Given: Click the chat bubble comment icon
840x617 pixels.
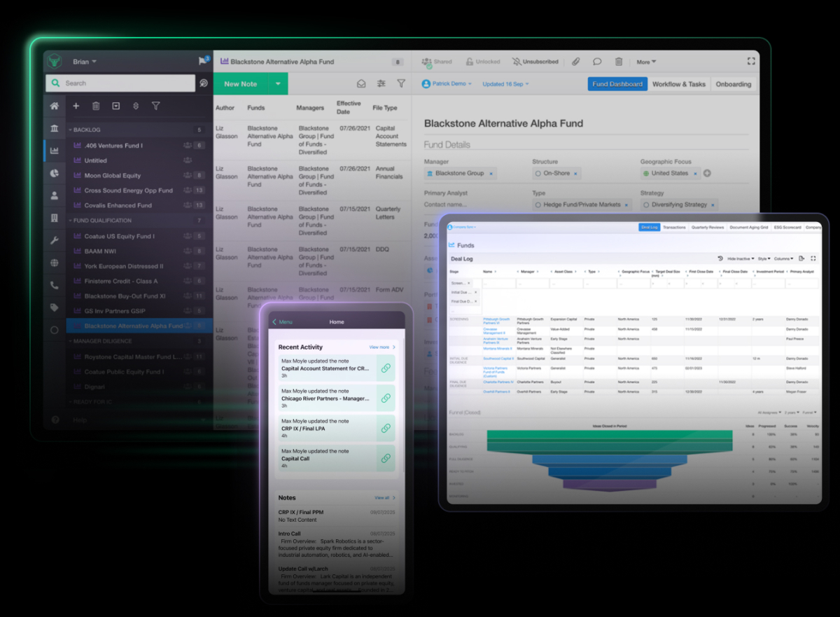Looking at the screenshot, I should pos(597,62).
